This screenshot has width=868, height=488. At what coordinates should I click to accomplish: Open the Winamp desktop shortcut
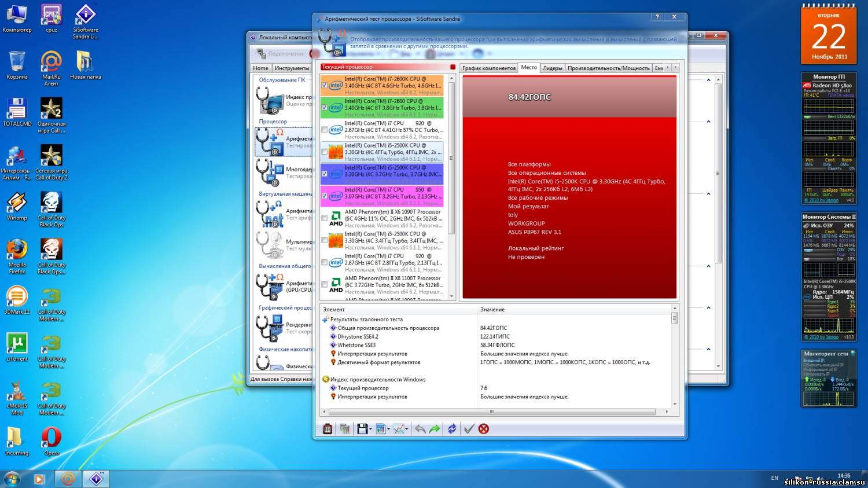click(17, 206)
